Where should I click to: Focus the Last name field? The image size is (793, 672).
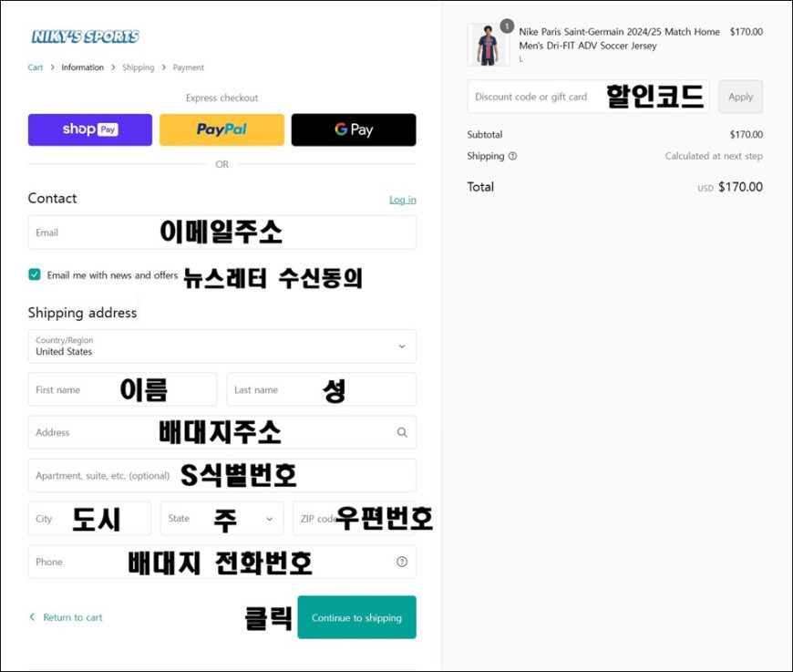tap(321, 389)
